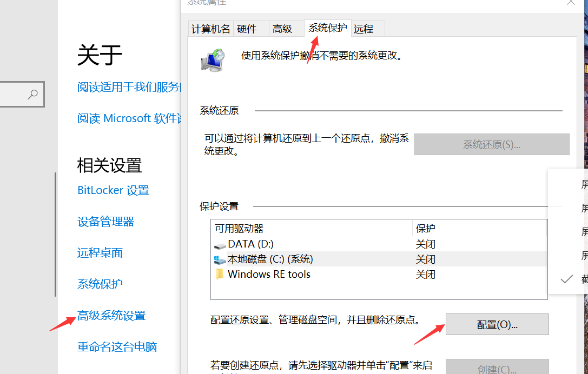This screenshot has height=374, width=588.
Task: Open the 重命名这台电脑 link
Action: [117, 346]
